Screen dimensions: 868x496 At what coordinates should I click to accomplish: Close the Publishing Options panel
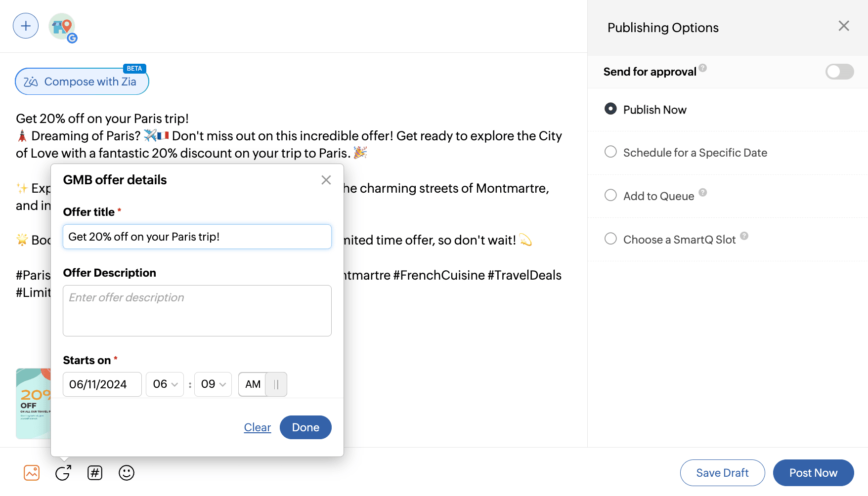coord(844,26)
